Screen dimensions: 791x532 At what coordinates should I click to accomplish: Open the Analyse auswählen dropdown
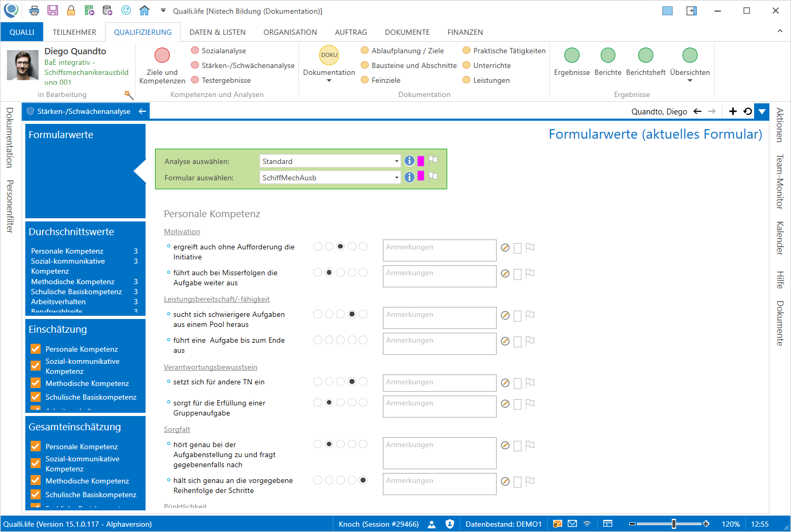397,161
